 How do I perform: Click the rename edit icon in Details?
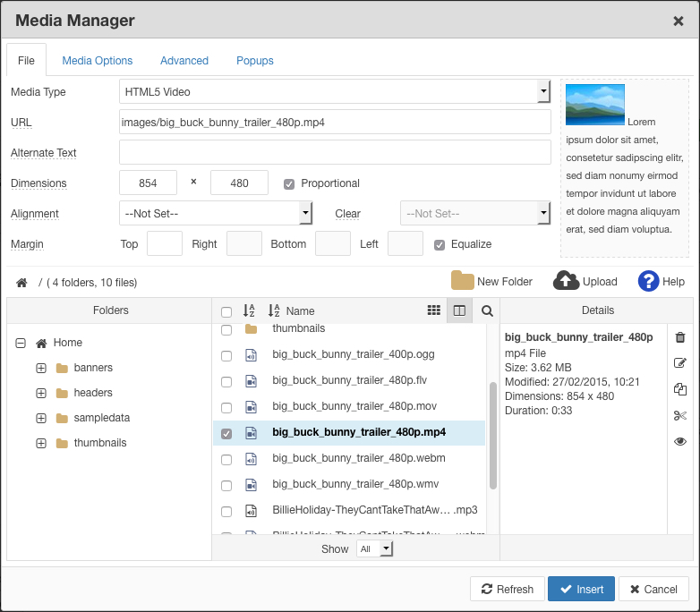click(680, 363)
